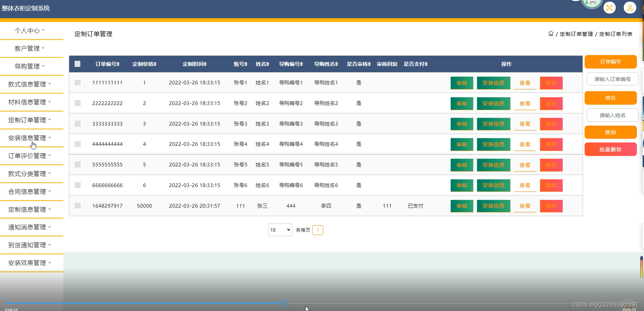
Task: Click 审核 for order 1648297917
Action: pos(462,206)
